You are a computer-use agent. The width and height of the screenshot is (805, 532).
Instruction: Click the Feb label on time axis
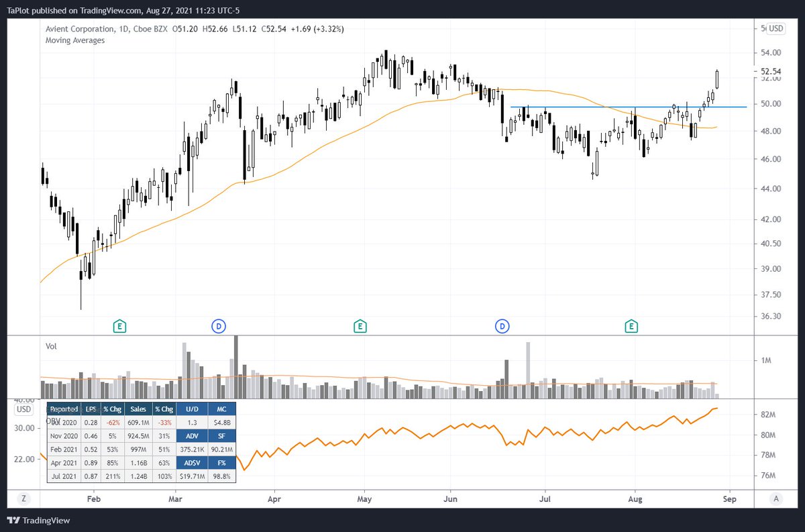94,499
